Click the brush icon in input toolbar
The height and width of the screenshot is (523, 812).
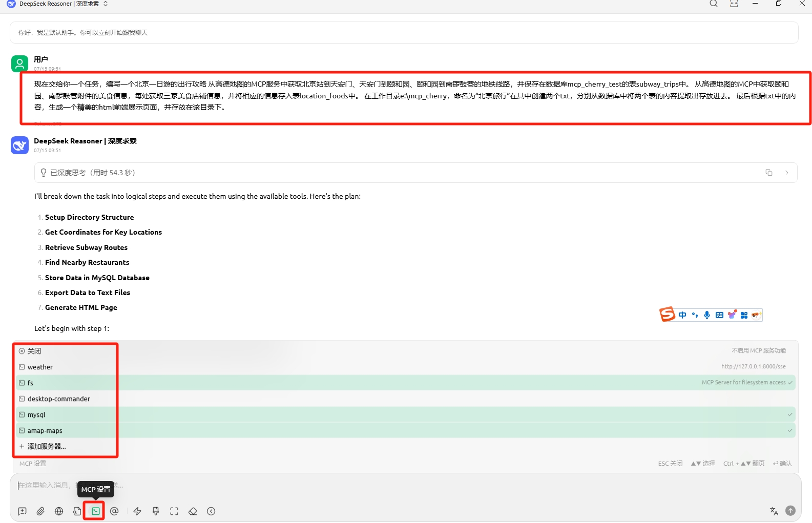click(x=156, y=511)
